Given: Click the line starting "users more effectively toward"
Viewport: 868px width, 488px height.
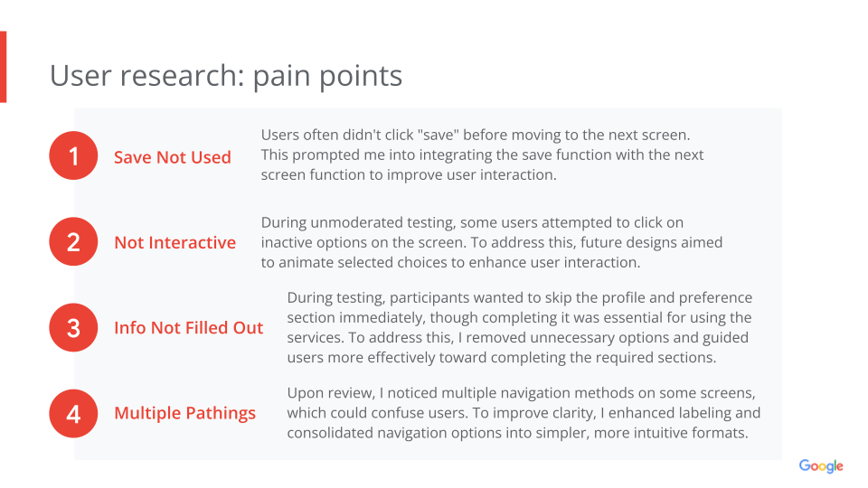Looking at the screenshot, I should 501,357.
